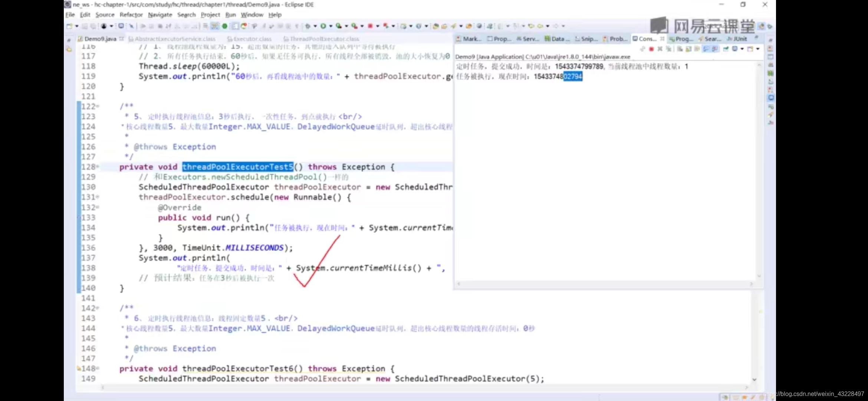Terminate the process in Console toolbar
Image resolution: width=868 pixels, height=401 pixels.
point(651,49)
